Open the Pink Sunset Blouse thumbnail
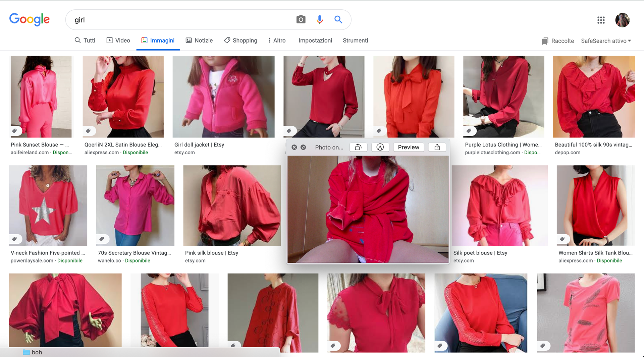The image size is (644, 357). click(41, 97)
